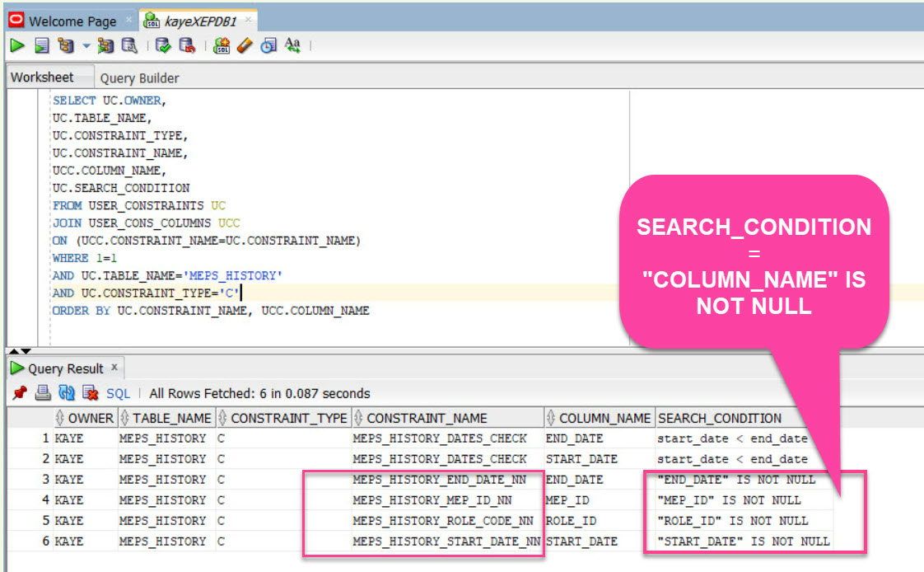The image size is (924, 572).
Task: Click the ORDER BY line in editor
Action: [x=210, y=310]
